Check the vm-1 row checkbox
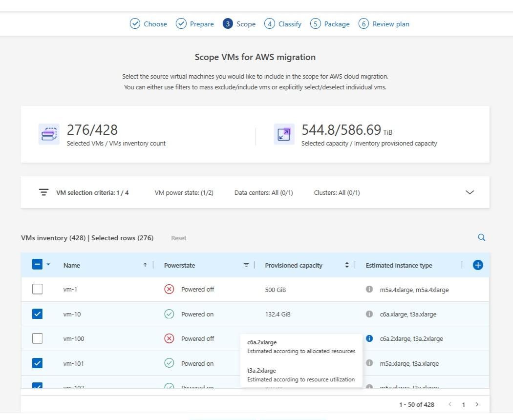Image resolution: width=513 pixels, height=420 pixels. click(37, 289)
